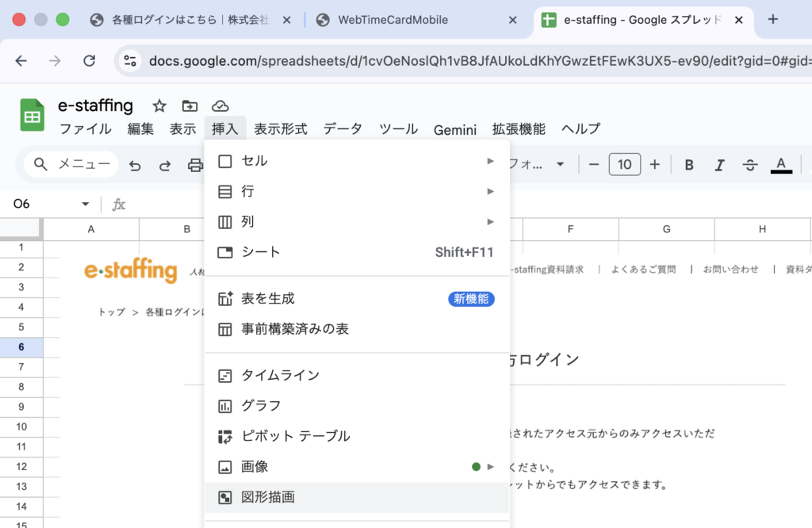
Task: Apply italic formatting icon
Action: coord(719,165)
